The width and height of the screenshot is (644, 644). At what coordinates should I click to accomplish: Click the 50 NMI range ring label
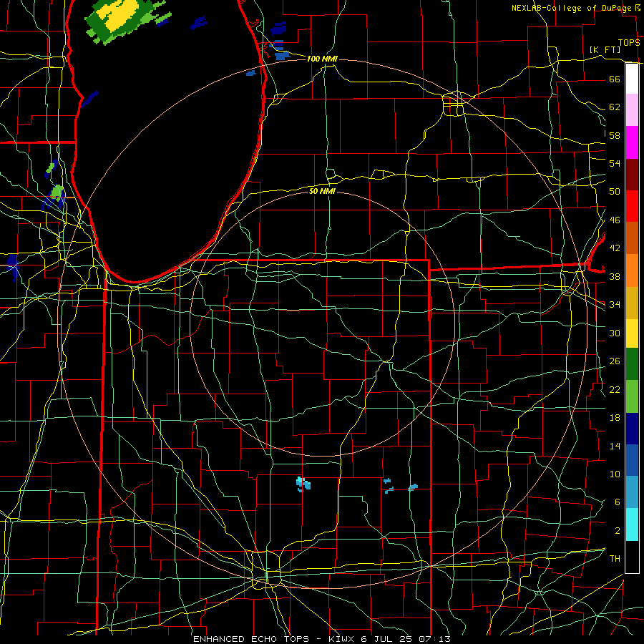point(322,191)
